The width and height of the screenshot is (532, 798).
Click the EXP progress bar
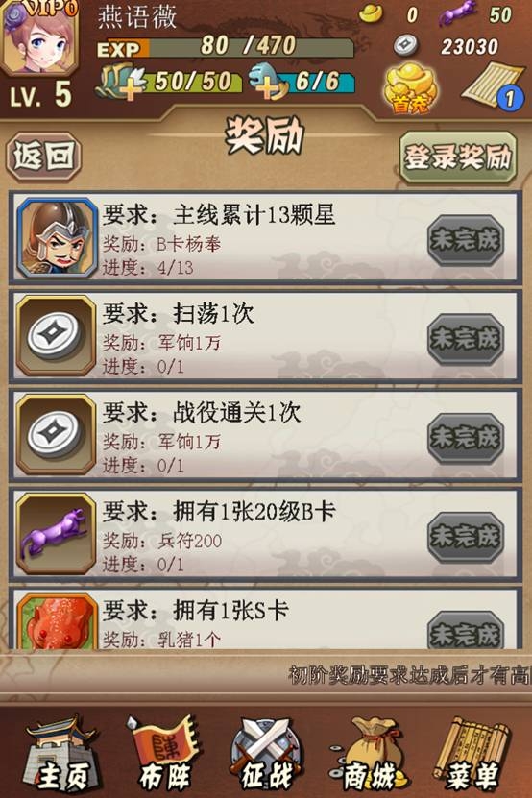tap(225, 47)
